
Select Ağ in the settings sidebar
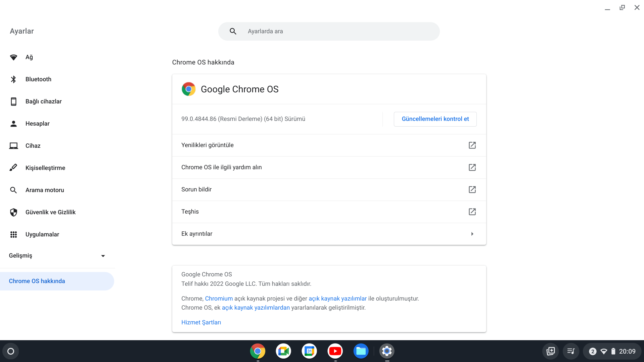click(57, 57)
